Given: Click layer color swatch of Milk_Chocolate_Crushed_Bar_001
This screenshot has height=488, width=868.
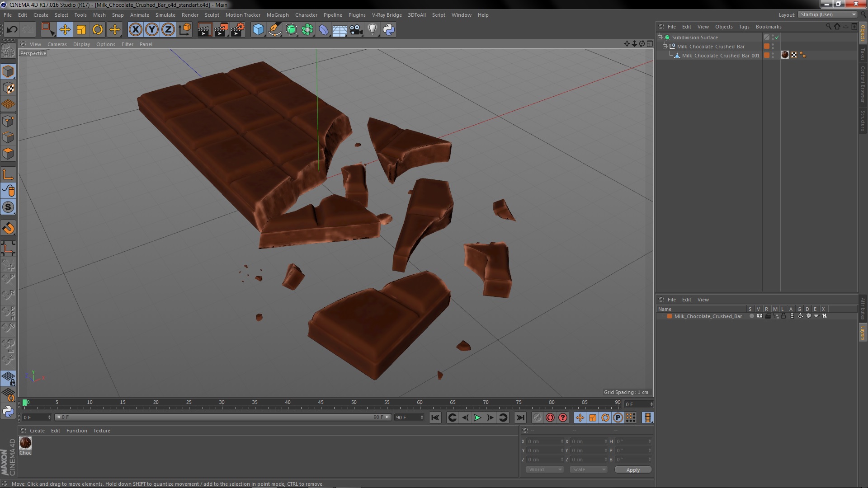Looking at the screenshot, I should (767, 55).
